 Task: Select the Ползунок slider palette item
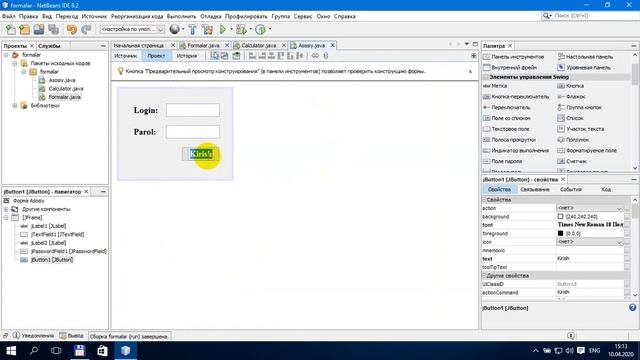pyautogui.click(x=573, y=140)
